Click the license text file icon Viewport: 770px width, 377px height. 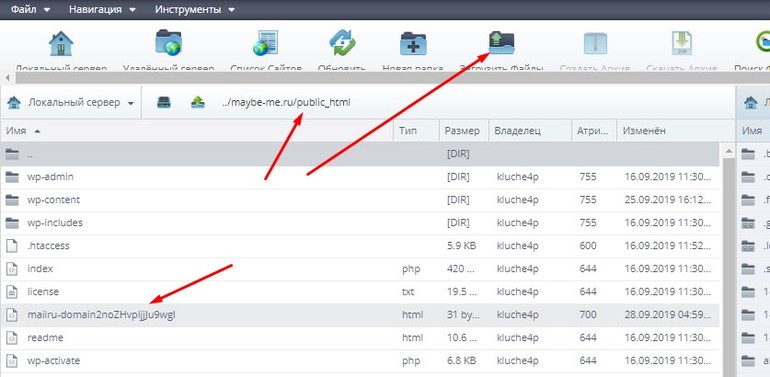[x=12, y=292]
